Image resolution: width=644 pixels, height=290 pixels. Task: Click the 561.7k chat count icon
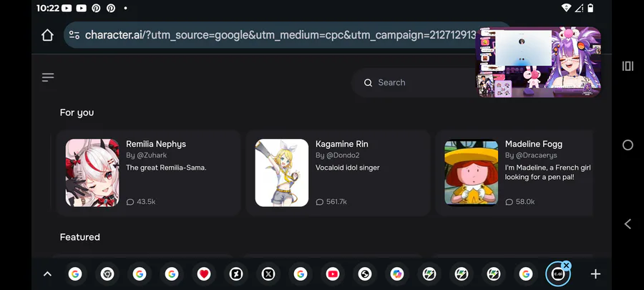click(x=320, y=202)
